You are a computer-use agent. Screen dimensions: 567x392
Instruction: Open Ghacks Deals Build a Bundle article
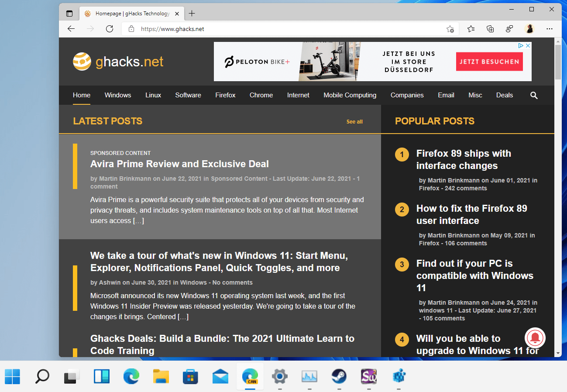pos(222,345)
